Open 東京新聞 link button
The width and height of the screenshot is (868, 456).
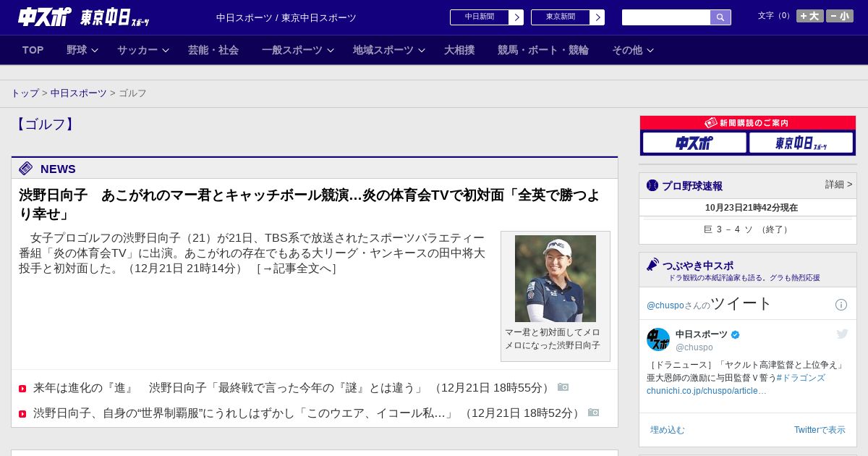tap(561, 17)
